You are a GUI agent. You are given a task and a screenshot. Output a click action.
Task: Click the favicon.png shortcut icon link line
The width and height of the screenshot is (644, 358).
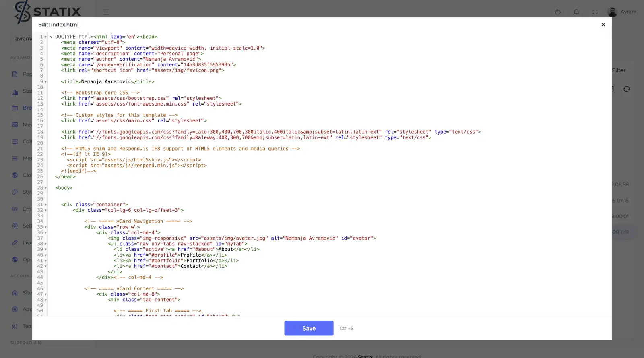pyautogui.click(x=143, y=70)
